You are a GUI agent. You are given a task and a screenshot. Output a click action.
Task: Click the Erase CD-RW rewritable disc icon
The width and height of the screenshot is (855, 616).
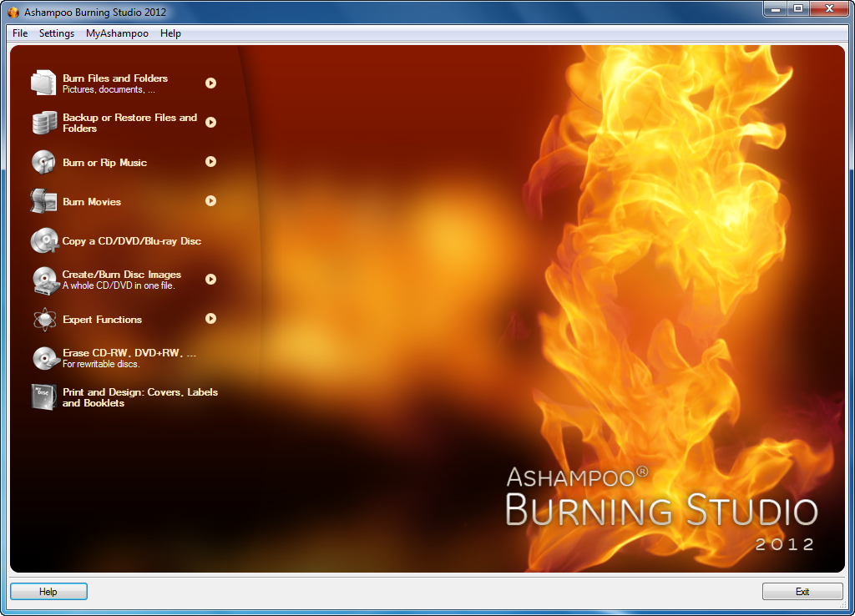pyautogui.click(x=44, y=358)
